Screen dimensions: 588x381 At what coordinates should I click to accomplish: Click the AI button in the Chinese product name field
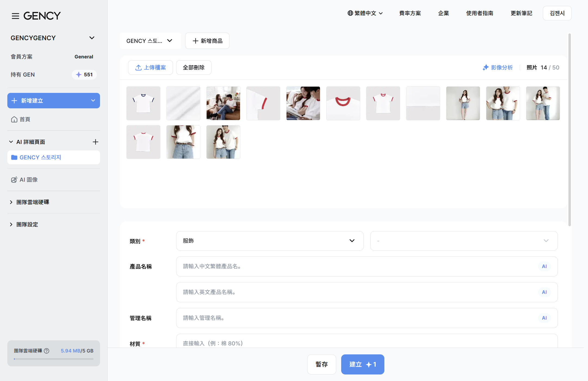[x=544, y=266]
